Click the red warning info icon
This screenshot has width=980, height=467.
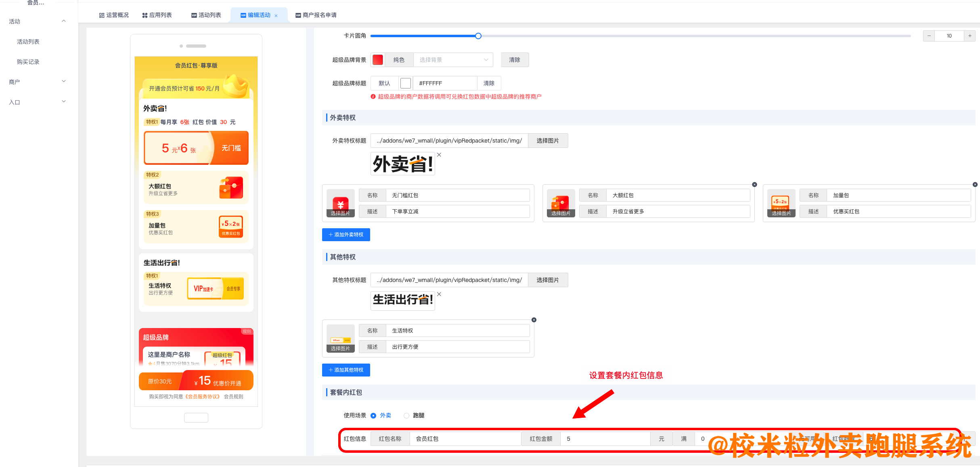click(x=373, y=96)
